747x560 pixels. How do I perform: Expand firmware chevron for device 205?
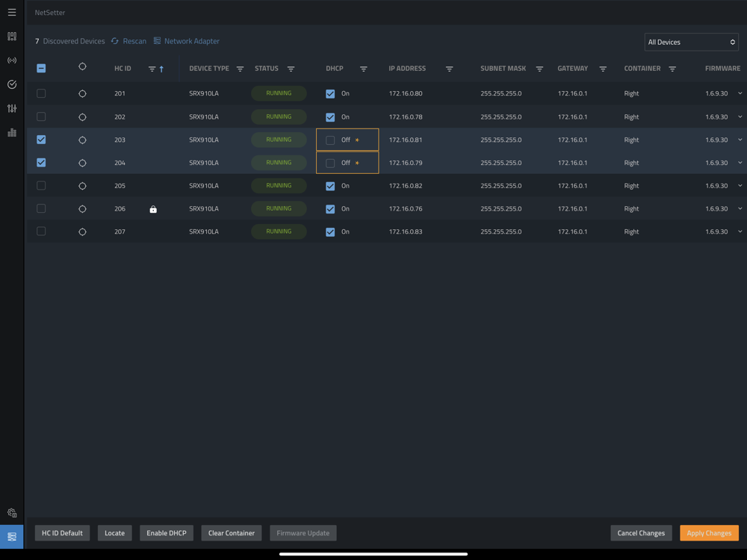point(740,185)
